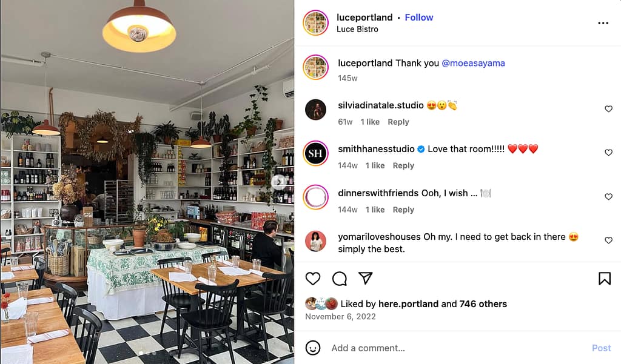Share post via paper plane icon
This screenshot has width=621, height=364.
[x=365, y=278]
